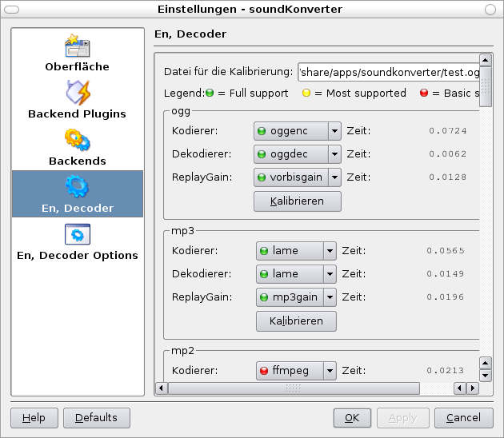Open the ogg Dekodierer oggdec dropdown
The width and height of the screenshot is (504, 438).
pos(298,154)
